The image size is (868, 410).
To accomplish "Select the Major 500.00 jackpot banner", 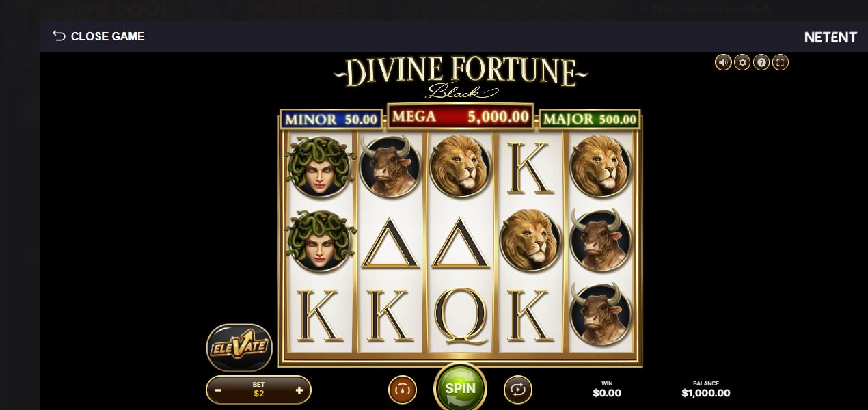I will 590,119.
